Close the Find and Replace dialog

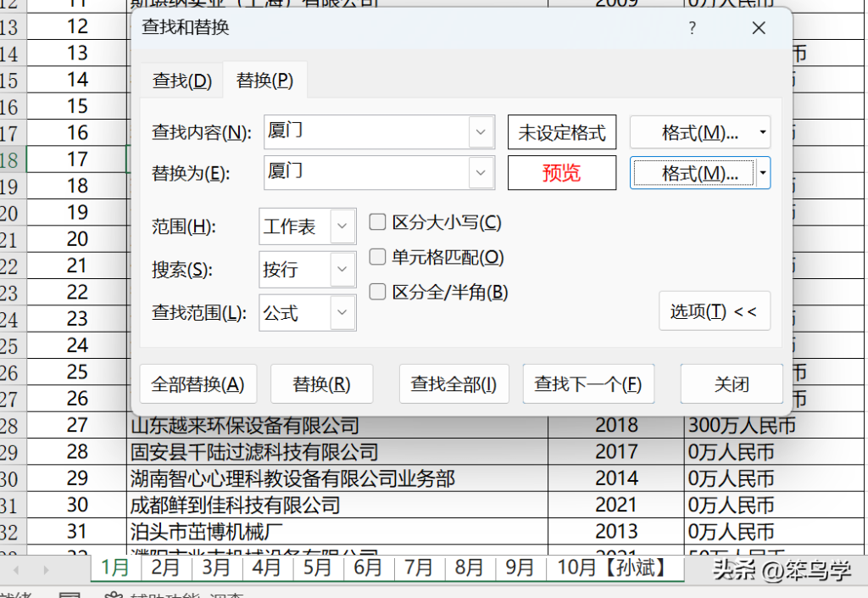759,28
